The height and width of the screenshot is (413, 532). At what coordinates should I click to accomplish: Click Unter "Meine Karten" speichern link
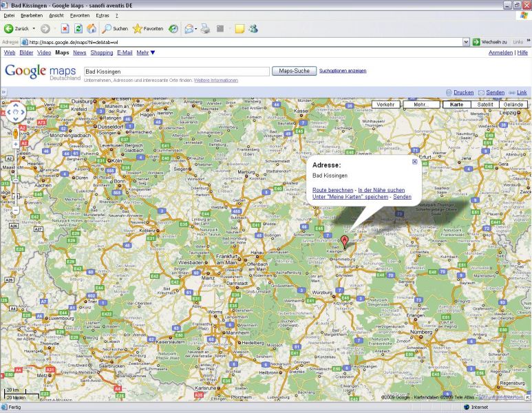point(350,197)
